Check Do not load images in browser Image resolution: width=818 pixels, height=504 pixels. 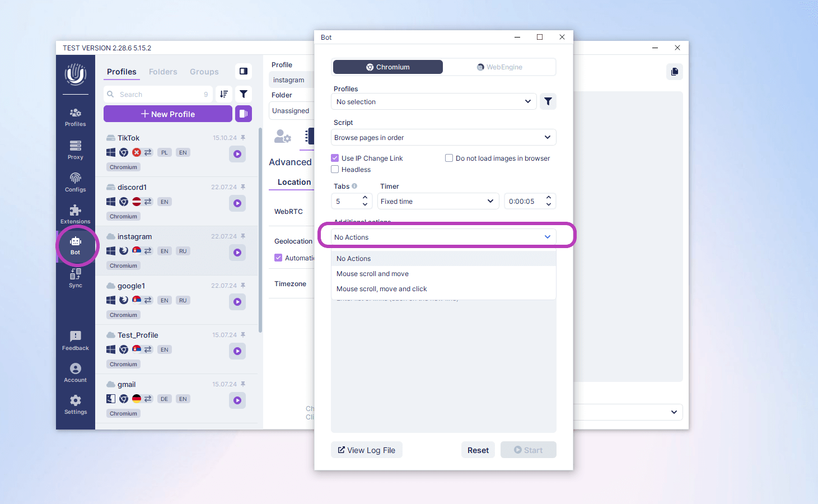pyautogui.click(x=449, y=158)
